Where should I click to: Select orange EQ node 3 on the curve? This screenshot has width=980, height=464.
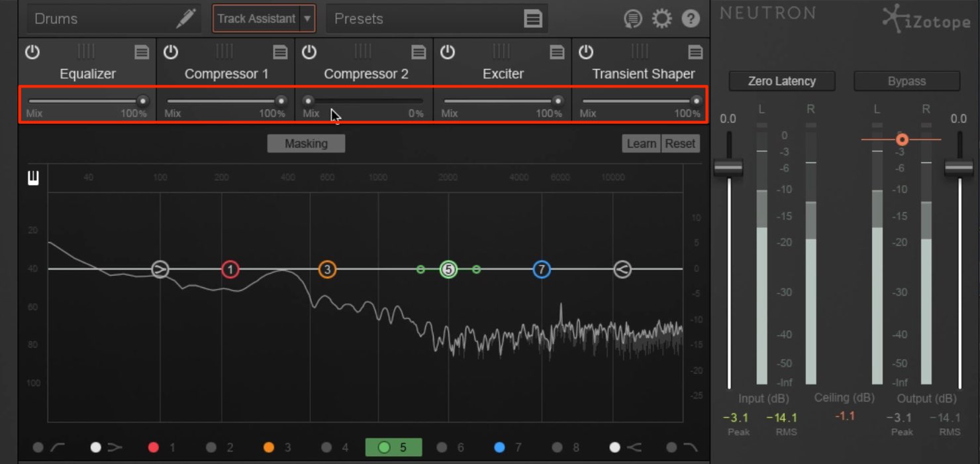pyautogui.click(x=327, y=269)
